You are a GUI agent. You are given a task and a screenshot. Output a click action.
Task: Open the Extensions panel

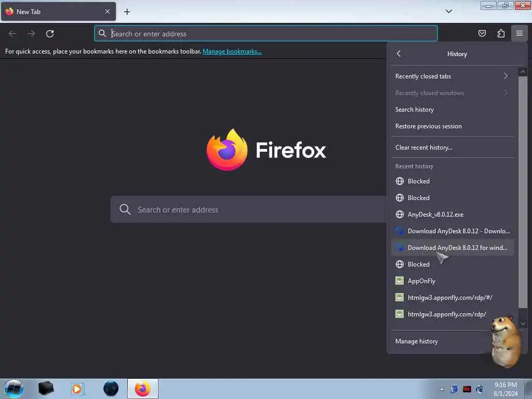(x=501, y=33)
